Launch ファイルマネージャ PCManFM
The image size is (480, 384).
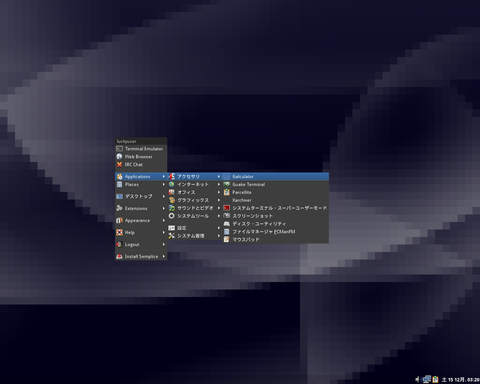pyautogui.click(x=276, y=231)
